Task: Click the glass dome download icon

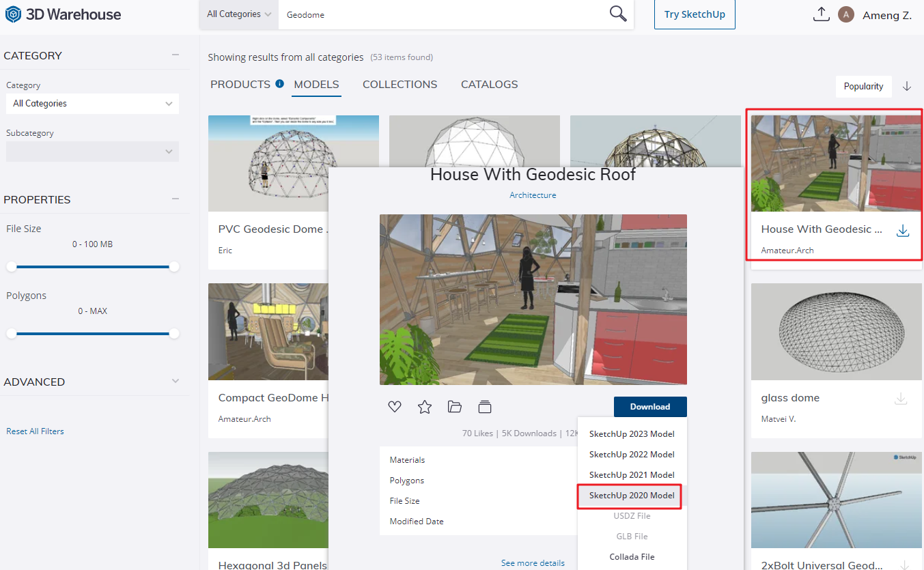Action: click(901, 399)
